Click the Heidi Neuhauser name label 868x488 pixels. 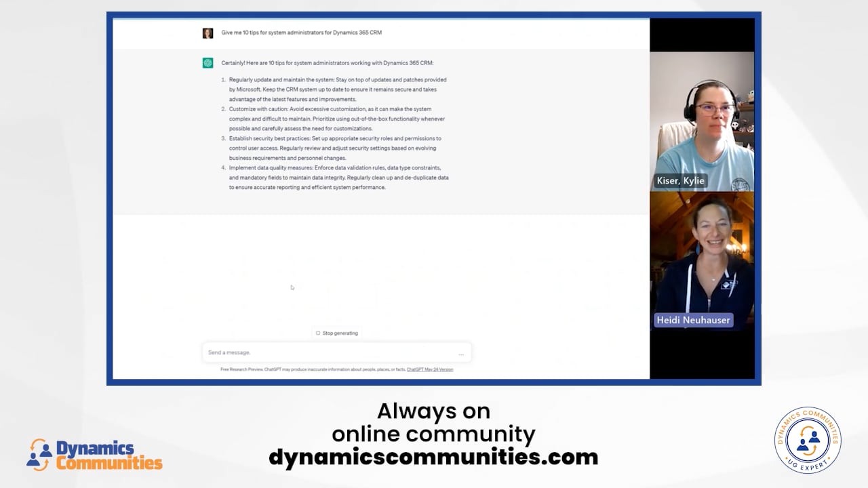(693, 319)
